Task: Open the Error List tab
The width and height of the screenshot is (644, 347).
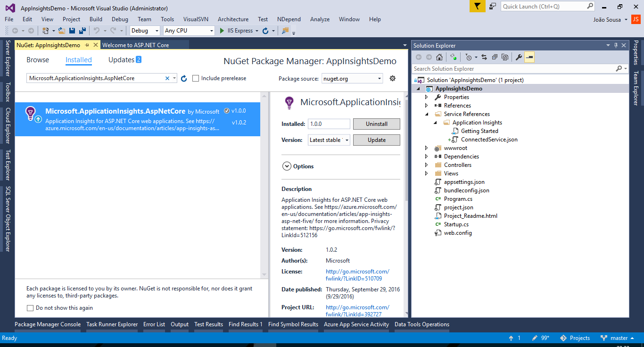Action: tap(154, 324)
